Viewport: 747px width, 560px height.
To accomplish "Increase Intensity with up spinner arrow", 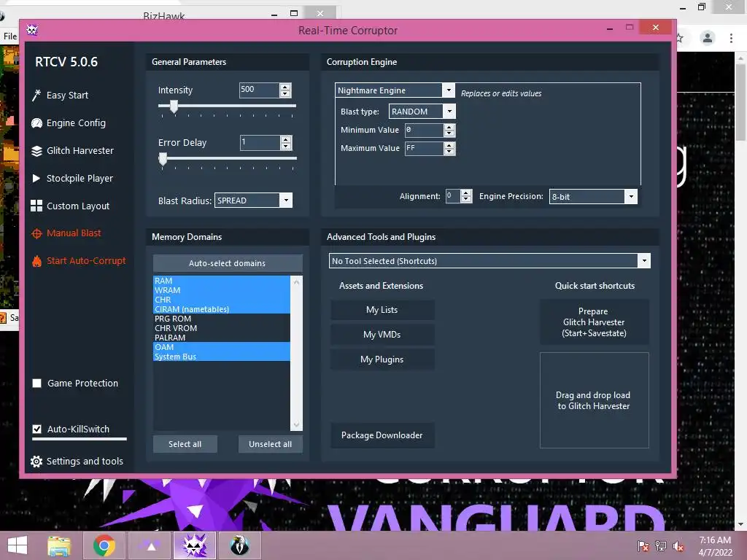I will click(x=285, y=87).
